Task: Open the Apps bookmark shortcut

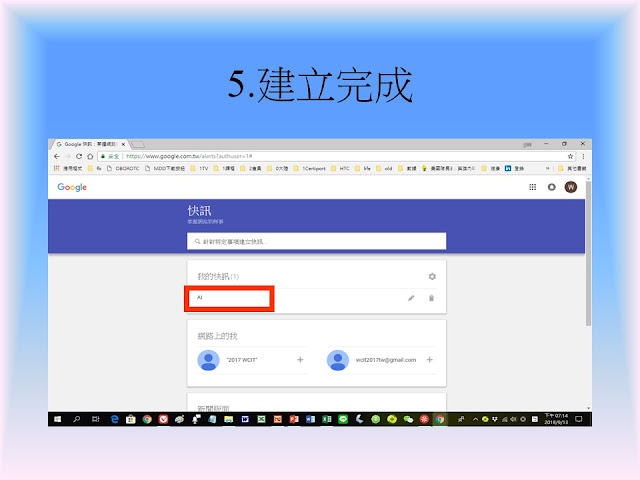Action: pos(68,168)
